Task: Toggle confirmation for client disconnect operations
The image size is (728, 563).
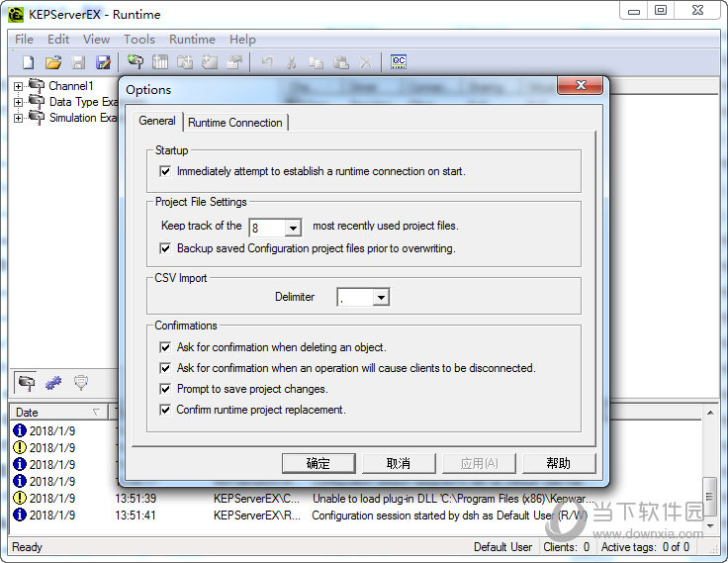Action: (x=165, y=368)
